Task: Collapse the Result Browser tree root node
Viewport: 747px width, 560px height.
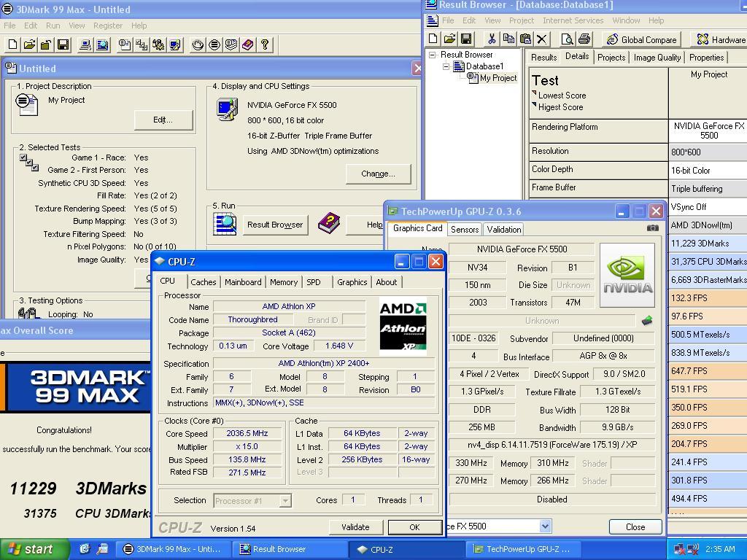Action: point(432,55)
